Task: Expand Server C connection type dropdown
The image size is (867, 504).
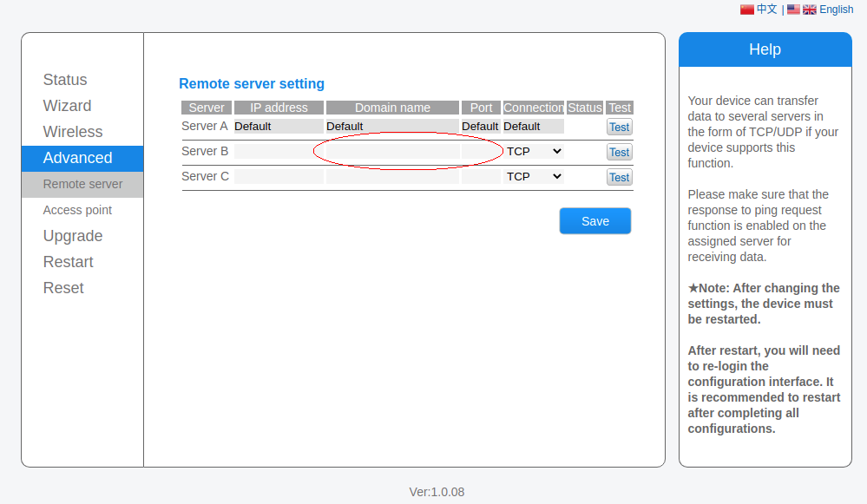Action: click(534, 176)
